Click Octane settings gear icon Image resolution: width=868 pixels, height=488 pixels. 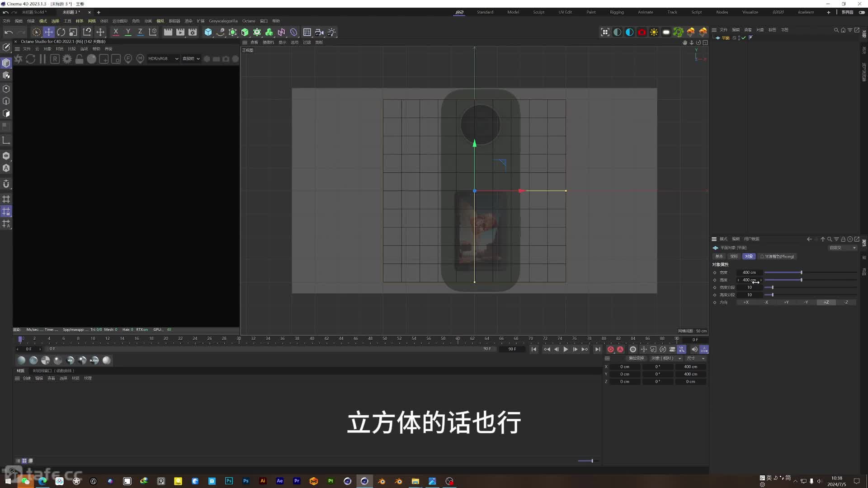(x=67, y=59)
